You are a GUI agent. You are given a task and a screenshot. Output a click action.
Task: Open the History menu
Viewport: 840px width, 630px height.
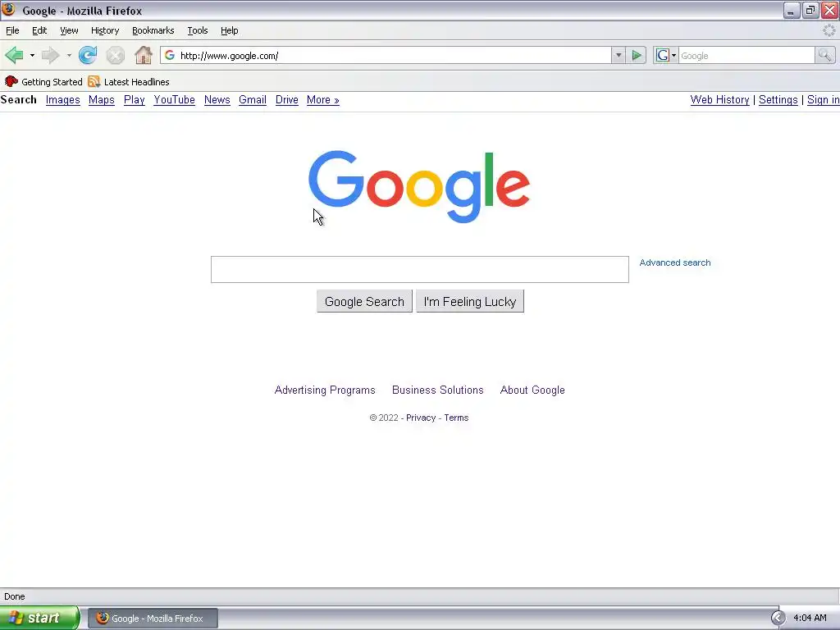105,30
